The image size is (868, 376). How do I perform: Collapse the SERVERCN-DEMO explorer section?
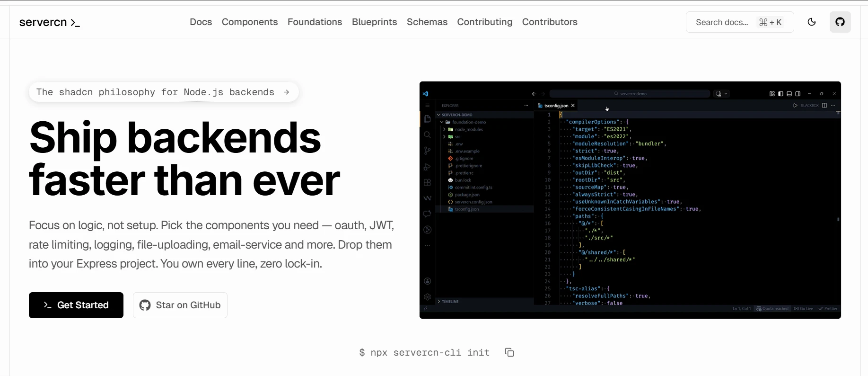484,115
